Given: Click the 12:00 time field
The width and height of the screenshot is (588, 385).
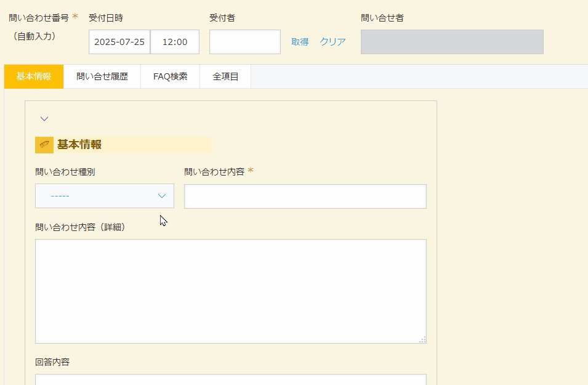Looking at the screenshot, I should tap(175, 42).
